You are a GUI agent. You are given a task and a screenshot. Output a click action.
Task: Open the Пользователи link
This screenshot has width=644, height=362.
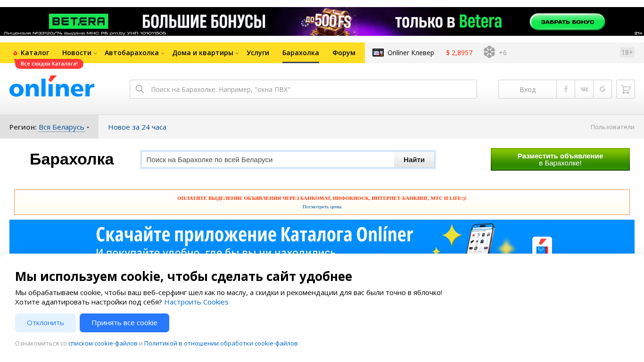point(612,127)
